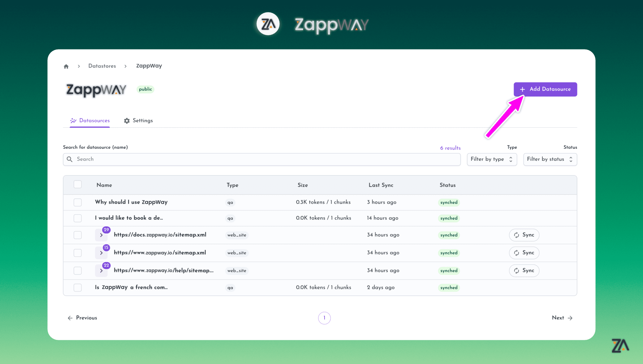Viewport: 643px width, 364px height.
Task: Expand the docs.zappway.io sitemap row chevron
Action: coord(101,235)
